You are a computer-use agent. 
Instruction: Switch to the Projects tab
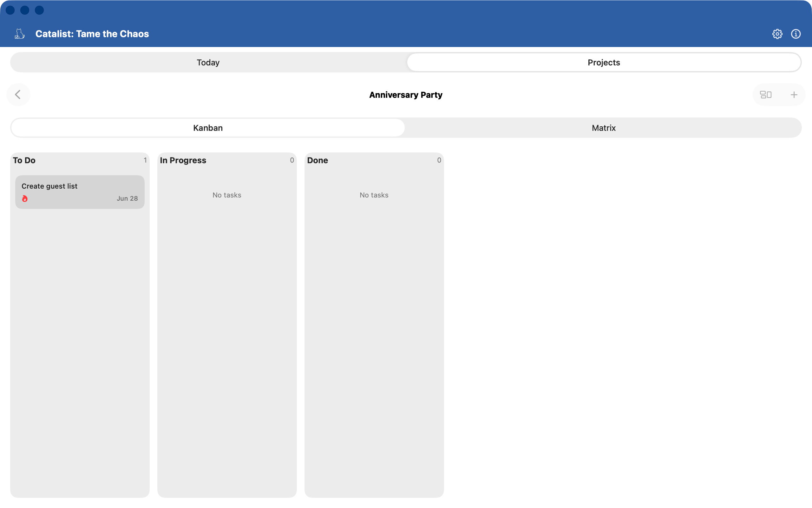(x=604, y=63)
